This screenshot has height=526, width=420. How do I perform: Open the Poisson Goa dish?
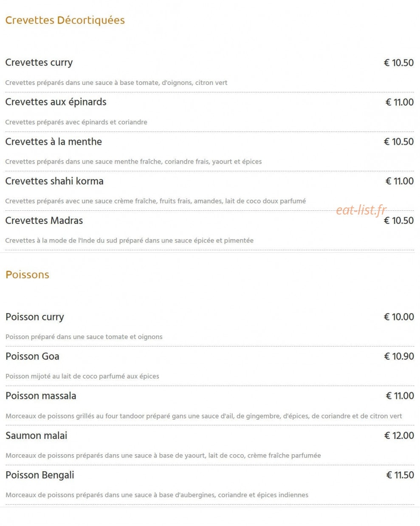click(32, 356)
